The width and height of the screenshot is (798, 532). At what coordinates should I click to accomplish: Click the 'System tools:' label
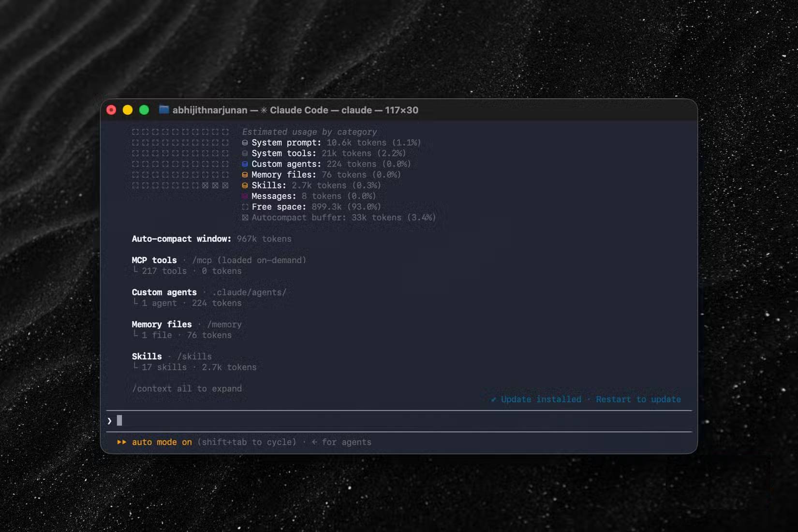click(x=284, y=153)
